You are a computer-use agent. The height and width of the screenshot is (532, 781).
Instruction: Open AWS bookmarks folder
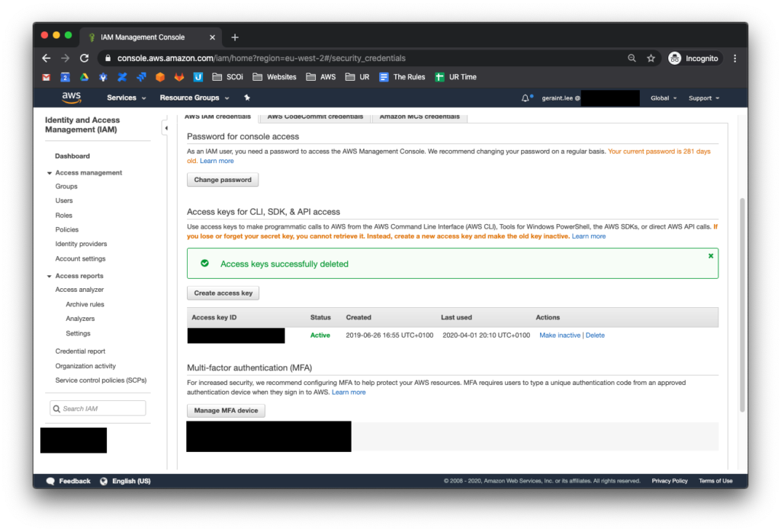coord(321,77)
